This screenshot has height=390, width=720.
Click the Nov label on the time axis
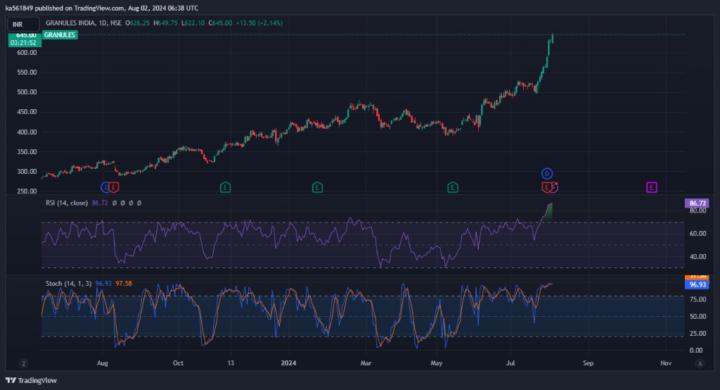coord(666,363)
